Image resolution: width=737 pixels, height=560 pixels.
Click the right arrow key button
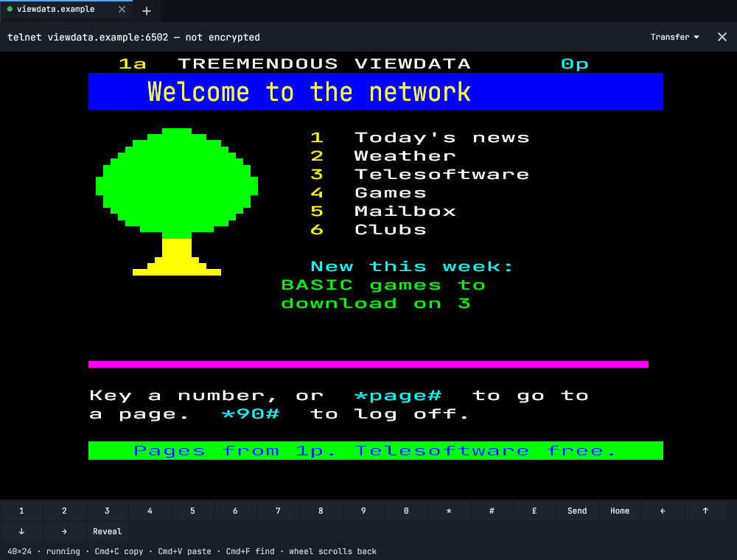(x=64, y=531)
